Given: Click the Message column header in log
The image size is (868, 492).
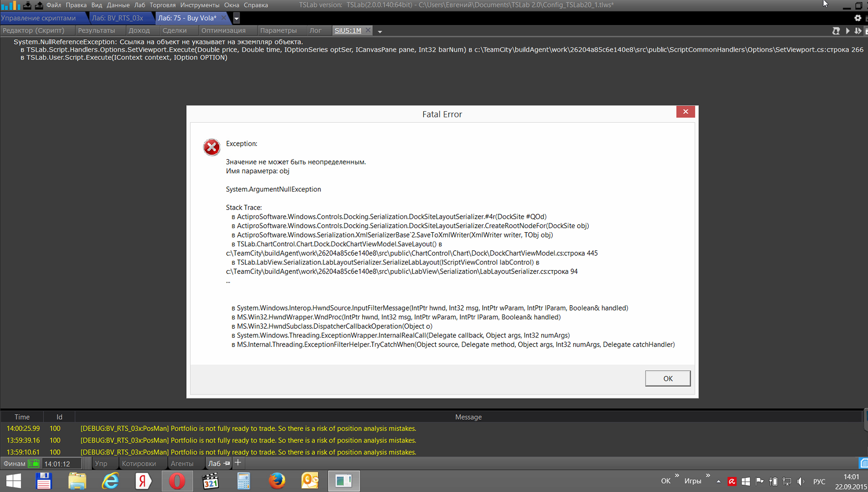Looking at the screenshot, I should pyautogui.click(x=468, y=417).
